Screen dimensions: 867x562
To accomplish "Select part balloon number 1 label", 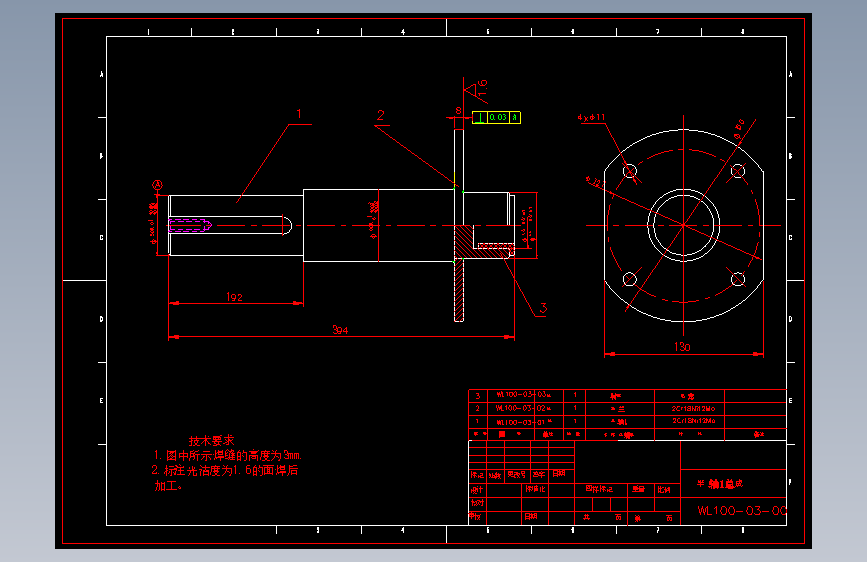I will pos(299,114).
